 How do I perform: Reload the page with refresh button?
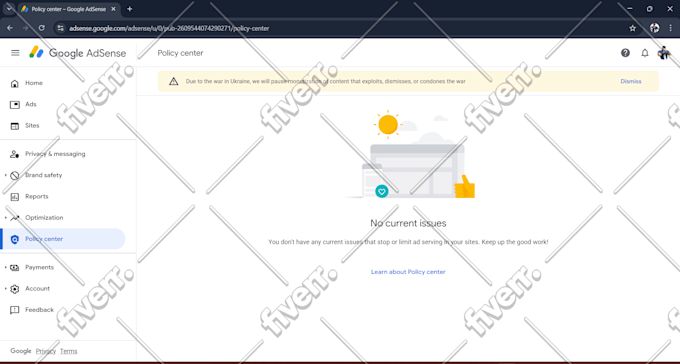coord(42,28)
